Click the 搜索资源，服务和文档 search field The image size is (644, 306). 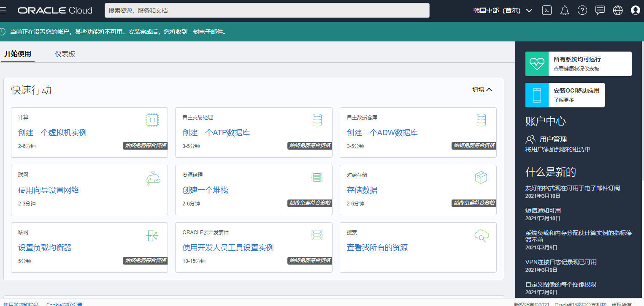(267, 11)
